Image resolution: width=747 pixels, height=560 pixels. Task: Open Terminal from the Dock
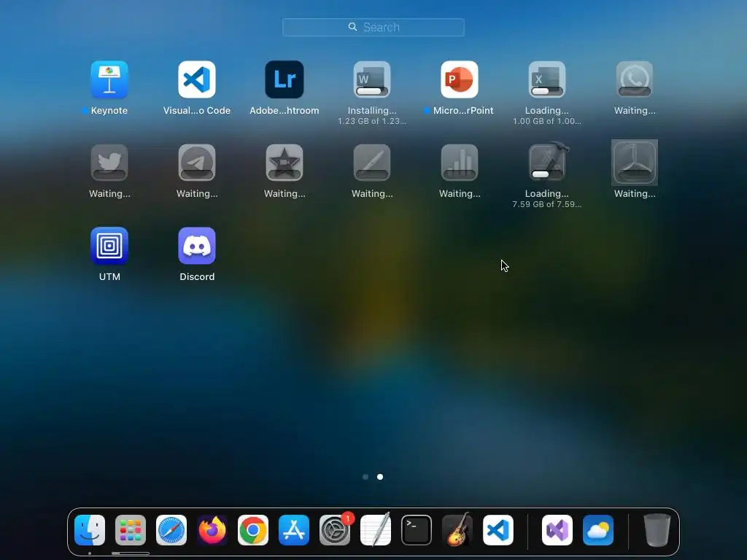(417, 530)
